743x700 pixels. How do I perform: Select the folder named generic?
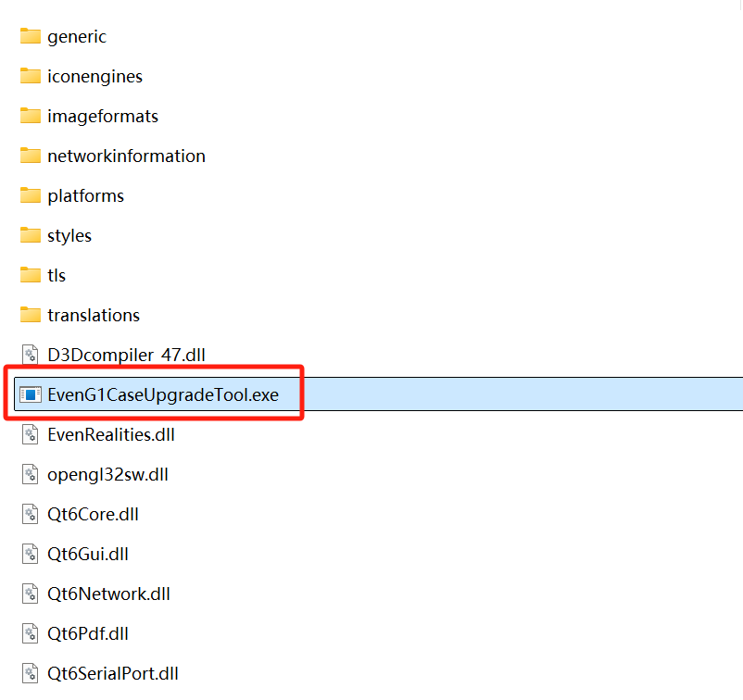(77, 37)
